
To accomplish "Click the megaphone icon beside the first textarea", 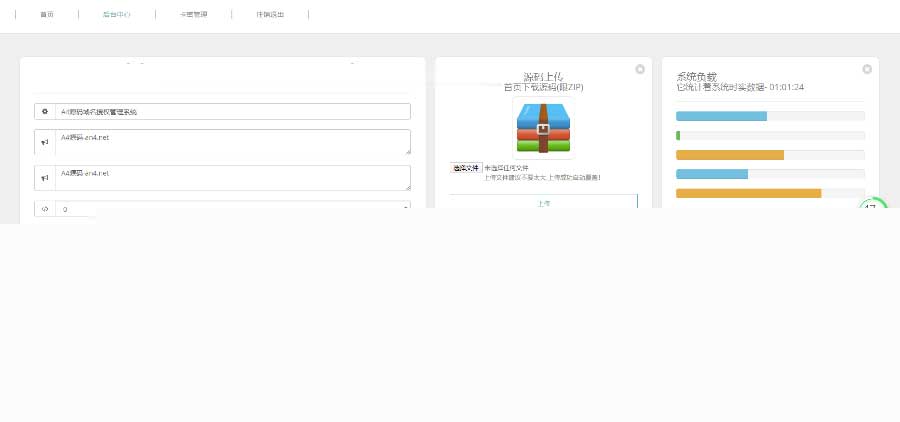I will (45, 142).
